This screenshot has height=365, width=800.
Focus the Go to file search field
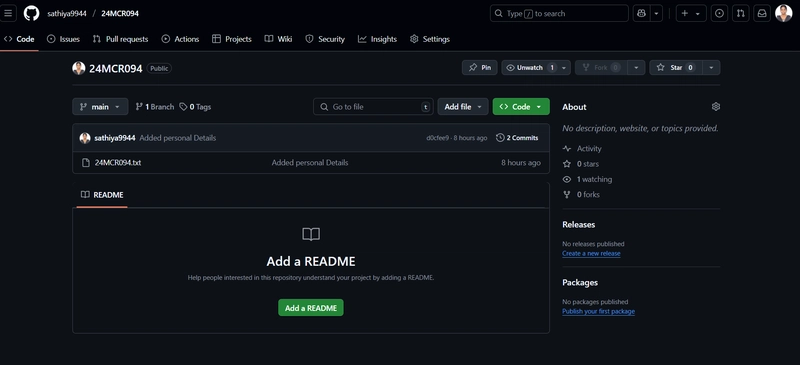373,107
